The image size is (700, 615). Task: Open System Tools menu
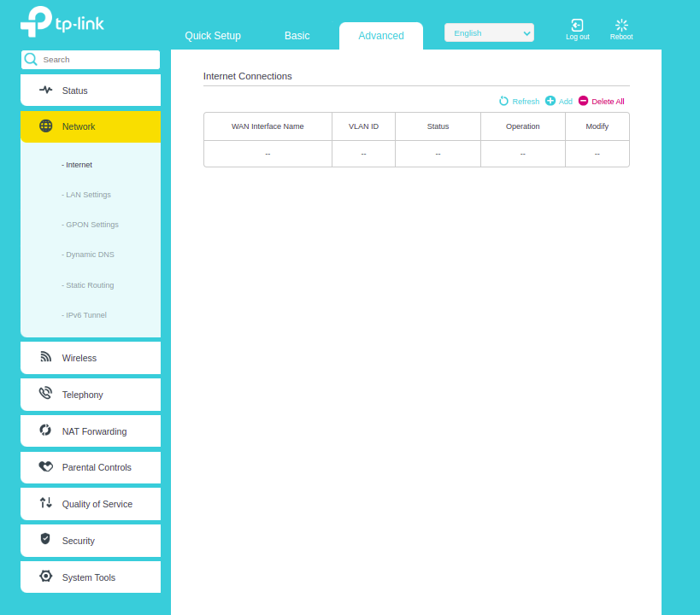90,577
